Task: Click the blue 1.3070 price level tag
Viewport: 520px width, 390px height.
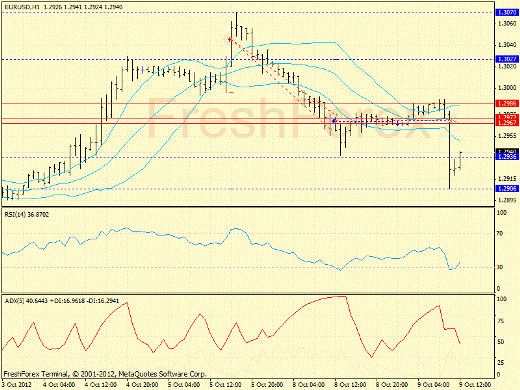Action: tap(507, 13)
